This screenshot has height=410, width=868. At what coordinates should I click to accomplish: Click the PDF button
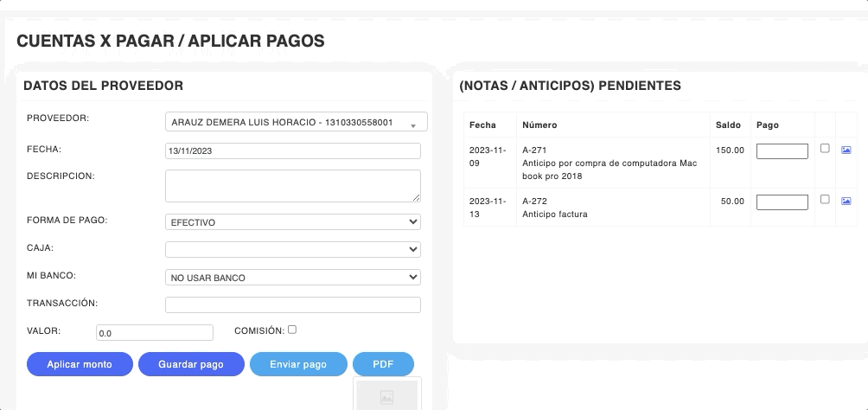pyautogui.click(x=383, y=364)
